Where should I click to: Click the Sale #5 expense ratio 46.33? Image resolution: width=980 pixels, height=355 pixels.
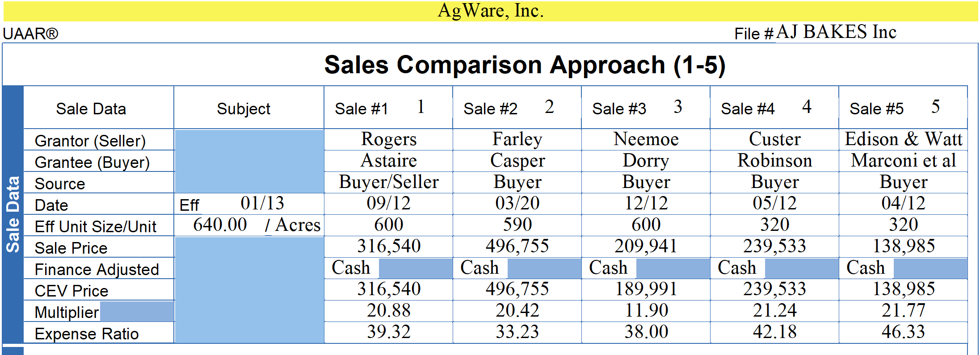tap(903, 332)
